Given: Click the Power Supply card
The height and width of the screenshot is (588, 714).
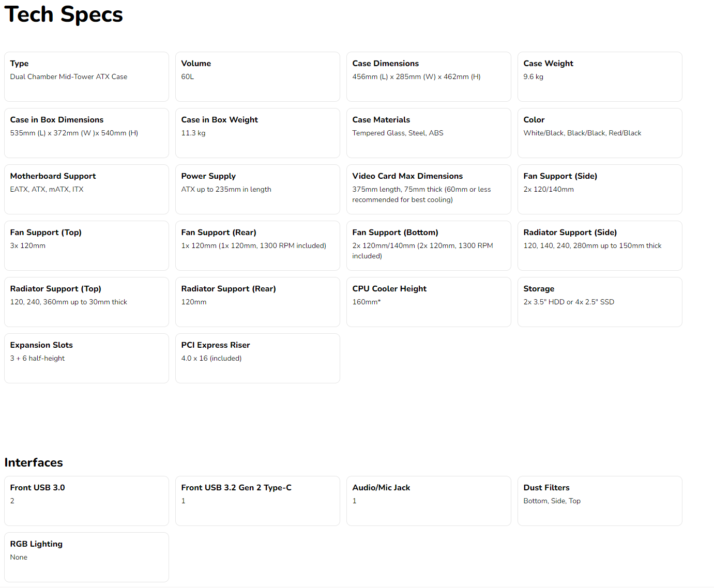Looking at the screenshot, I should (257, 189).
